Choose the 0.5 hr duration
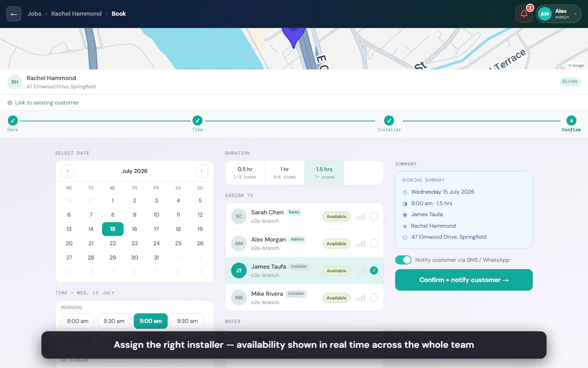 tap(245, 173)
